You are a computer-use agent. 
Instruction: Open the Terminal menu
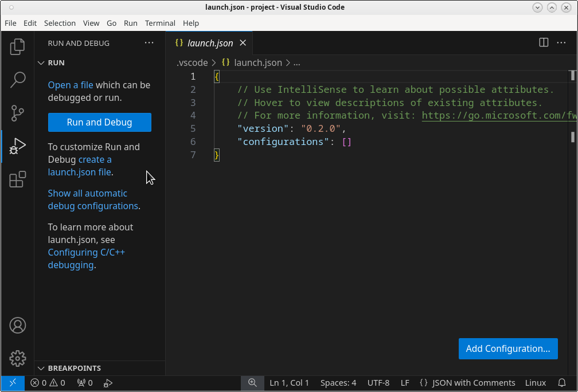point(160,23)
